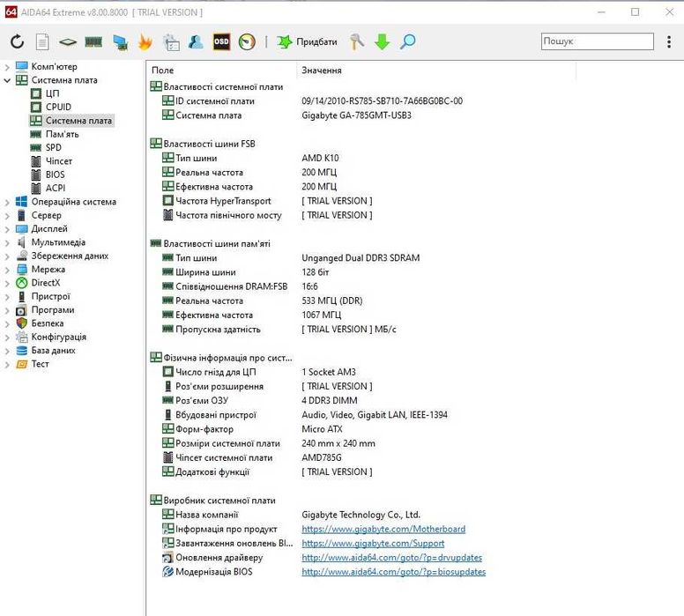Select BIOS in the tree

tap(55, 174)
